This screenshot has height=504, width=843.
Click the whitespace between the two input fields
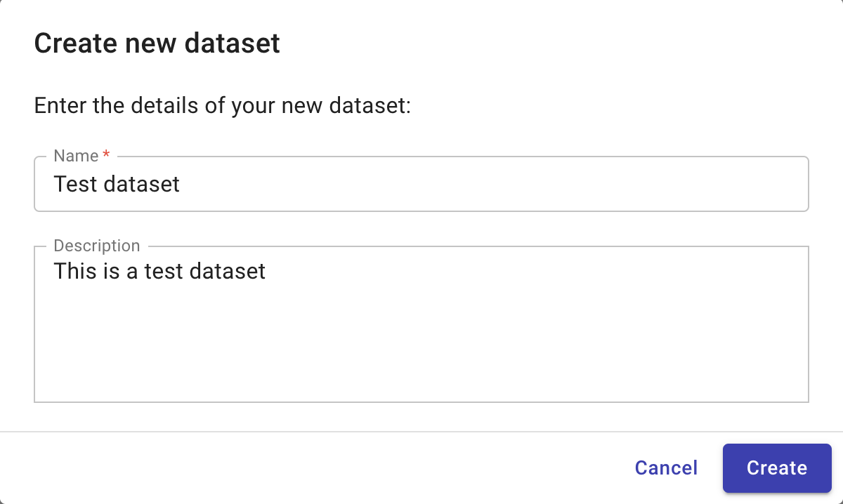tap(421, 226)
